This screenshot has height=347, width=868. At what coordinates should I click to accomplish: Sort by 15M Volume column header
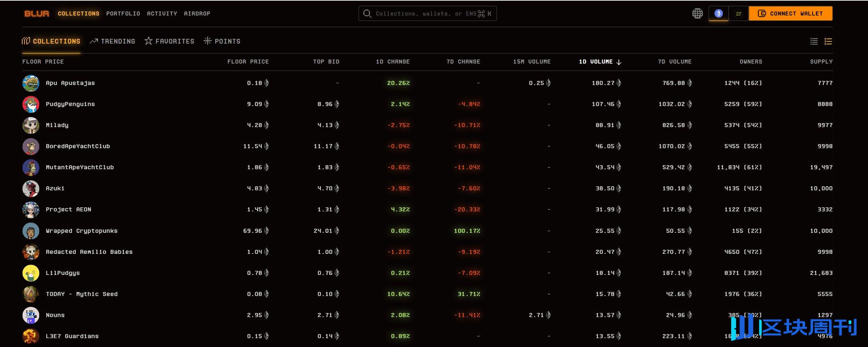click(x=532, y=62)
